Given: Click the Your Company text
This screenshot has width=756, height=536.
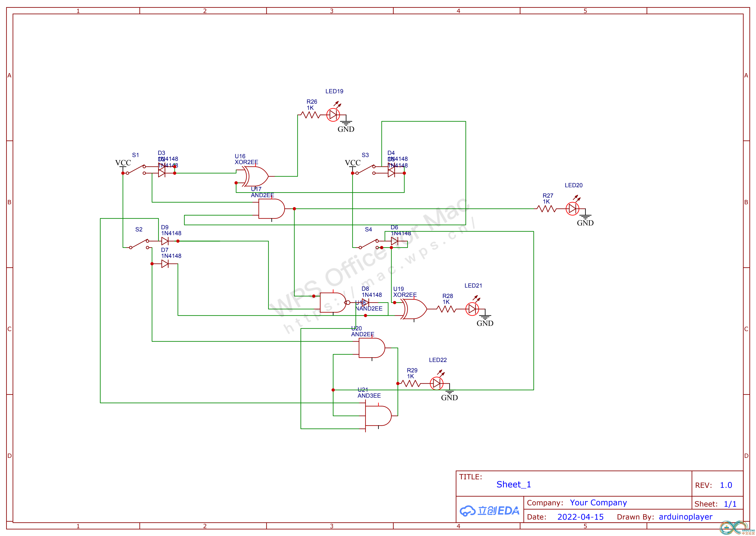Looking at the screenshot, I should (x=598, y=502).
